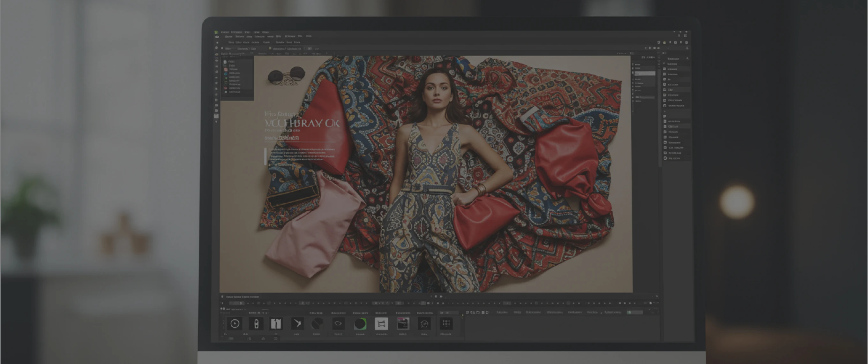Click the green application logo icon
The image size is (868, 364).
[216, 32]
